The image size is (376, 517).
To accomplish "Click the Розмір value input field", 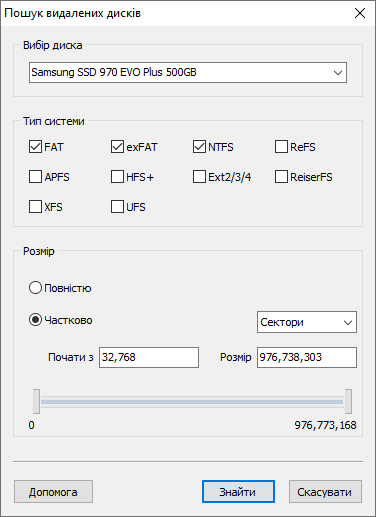I will (307, 357).
